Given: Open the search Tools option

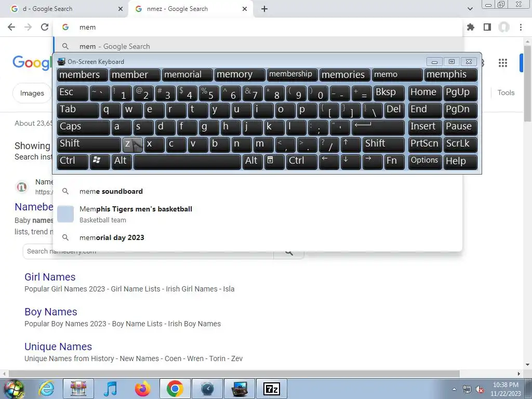Looking at the screenshot, I should pos(506,92).
